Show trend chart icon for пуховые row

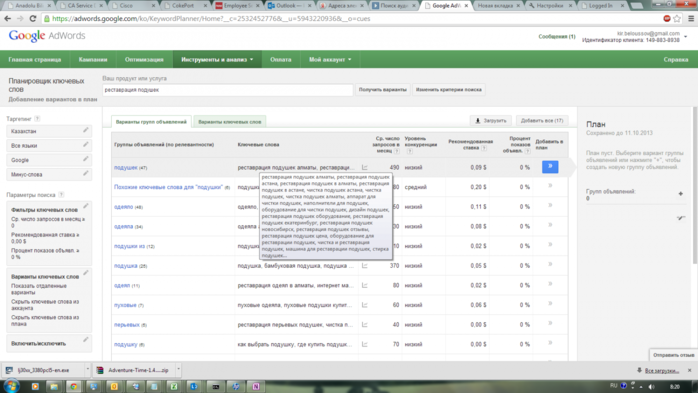click(x=365, y=305)
